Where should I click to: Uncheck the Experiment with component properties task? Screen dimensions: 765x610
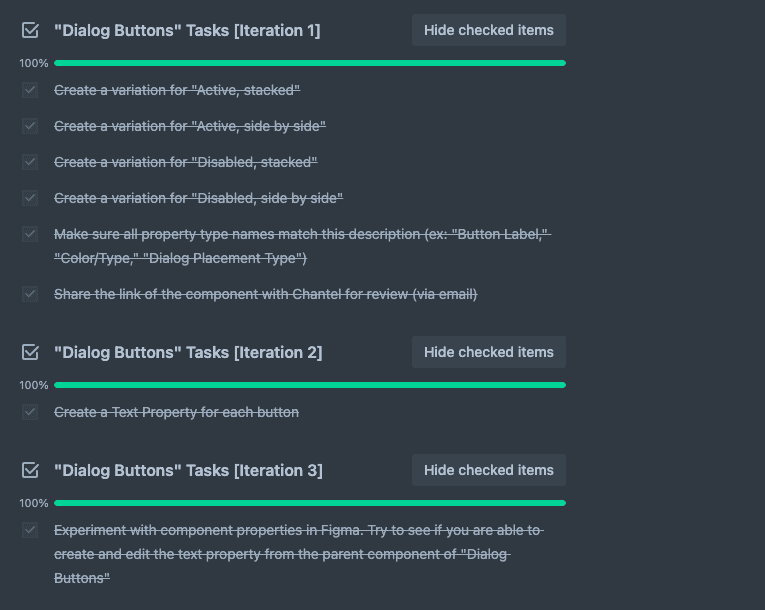(x=30, y=530)
